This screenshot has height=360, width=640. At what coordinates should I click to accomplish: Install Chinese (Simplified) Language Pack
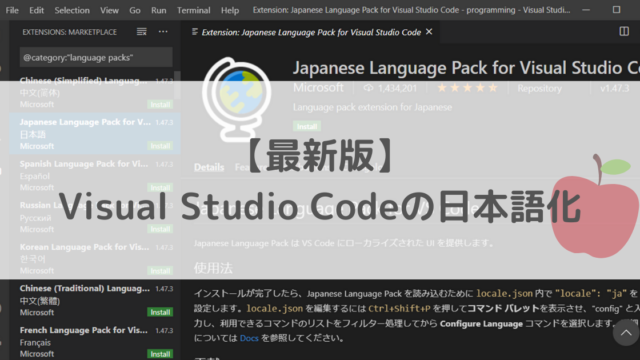pyautogui.click(x=160, y=104)
